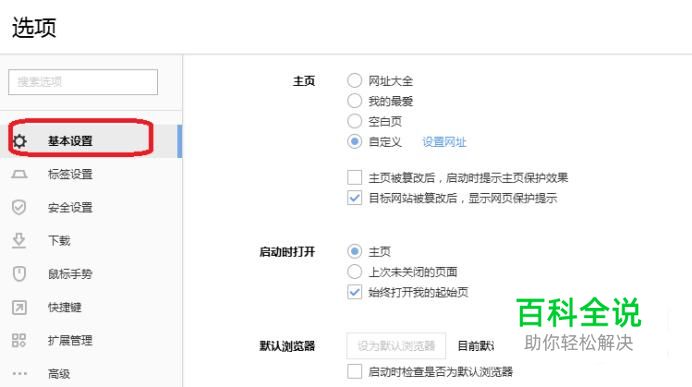Click the 主页 section label
The image size is (692, 387).
tap(304, 81)
